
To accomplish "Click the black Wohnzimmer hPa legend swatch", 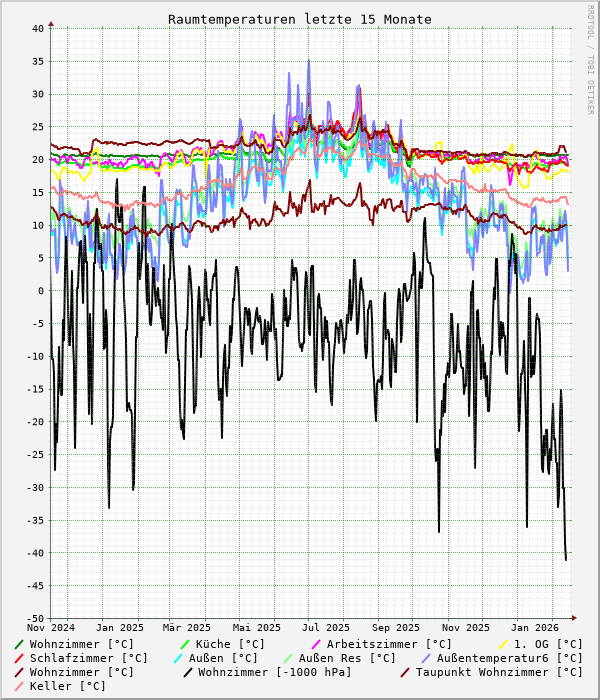I will (188, 672).
